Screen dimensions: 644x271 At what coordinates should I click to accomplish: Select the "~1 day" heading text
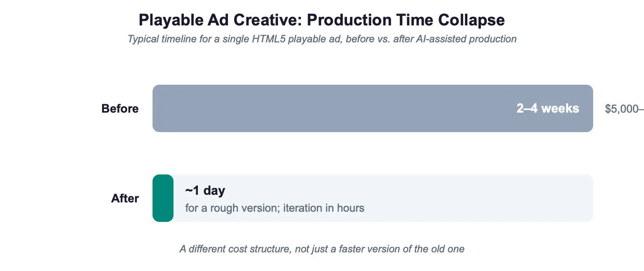205,191
